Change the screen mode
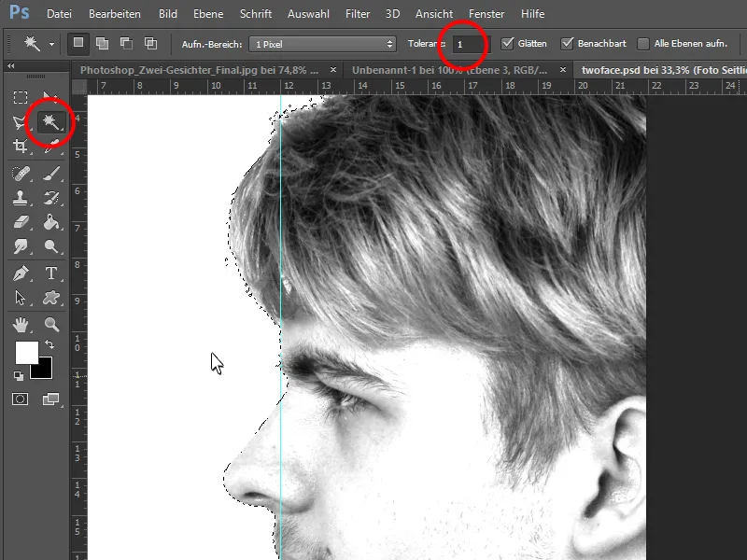The width and height of the screenshot is (747, 560). (50, 399)
